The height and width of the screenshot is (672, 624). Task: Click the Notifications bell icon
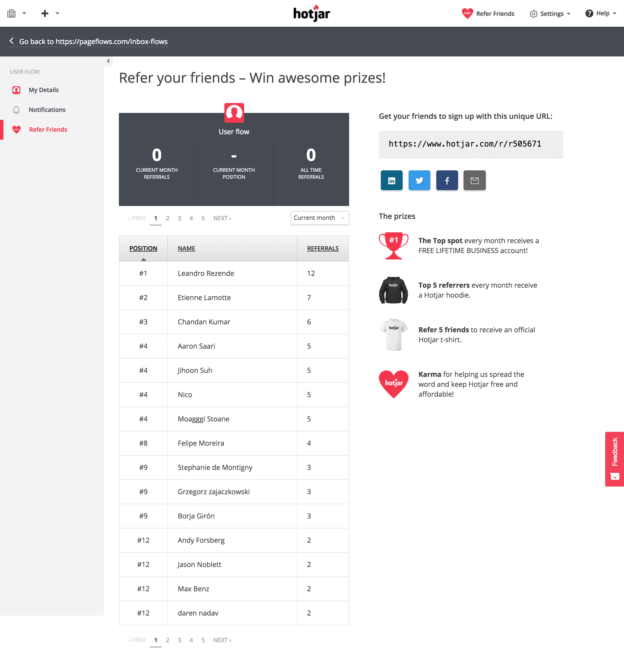[16, 110]
